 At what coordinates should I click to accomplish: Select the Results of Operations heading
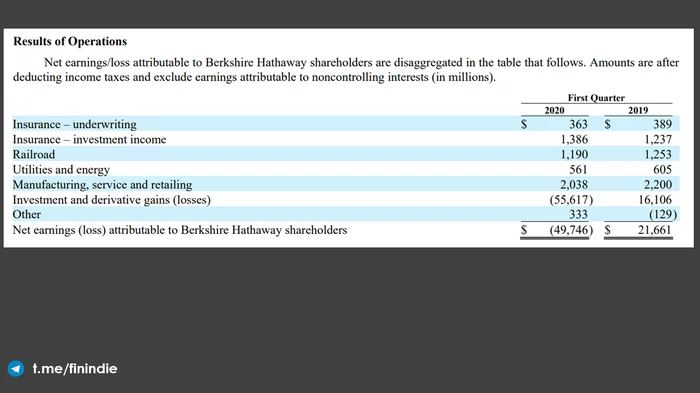click(x=70, y=41)
